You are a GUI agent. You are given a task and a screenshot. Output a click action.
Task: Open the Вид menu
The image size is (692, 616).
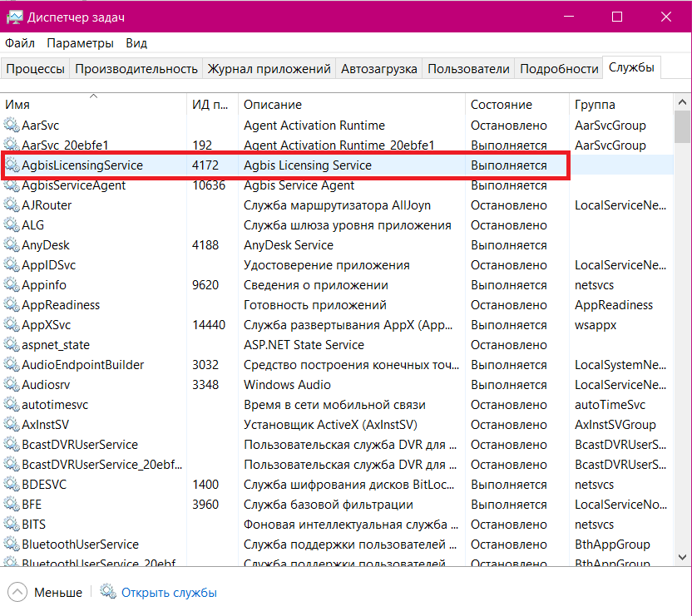coord(136,43)
